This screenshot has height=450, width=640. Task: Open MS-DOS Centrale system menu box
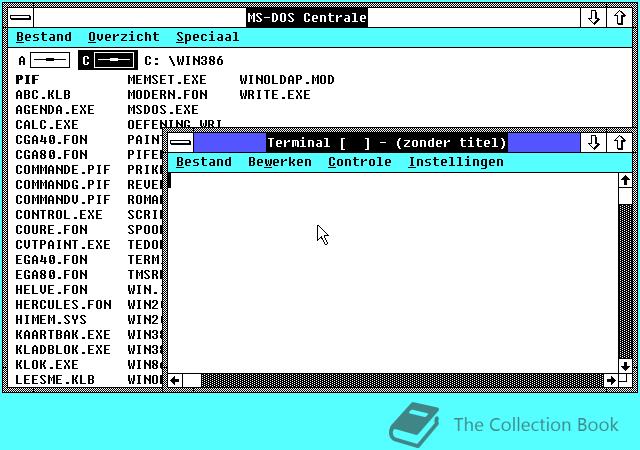coord(20,18)
